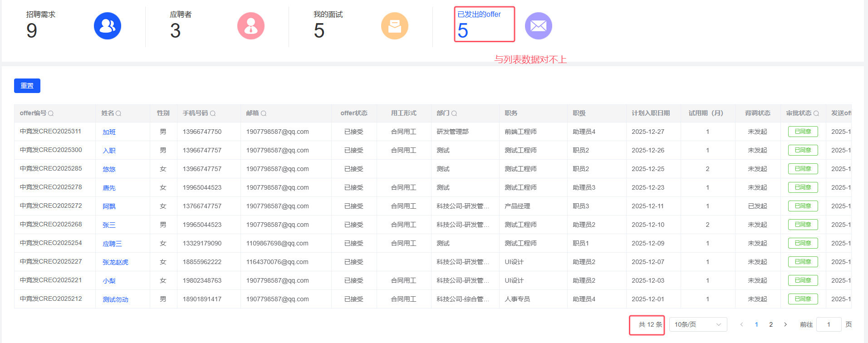Click search icon next to 邮箱 header

click(x=264, y=113)
